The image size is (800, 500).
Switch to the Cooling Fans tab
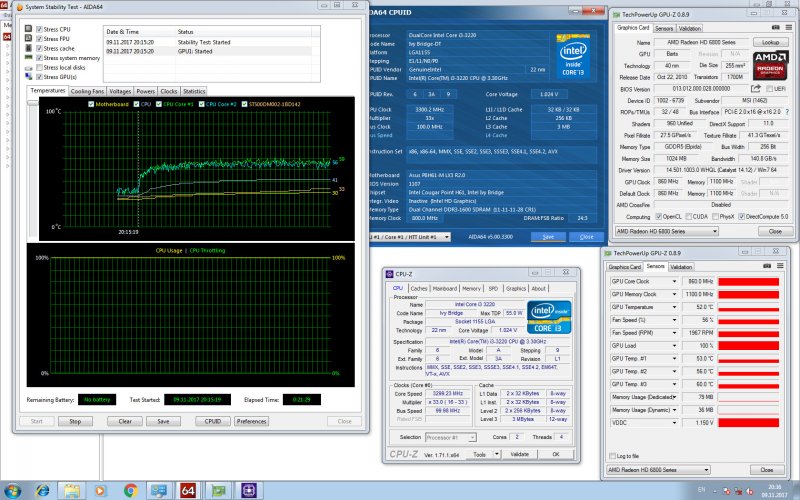click(x=87, y=91)
